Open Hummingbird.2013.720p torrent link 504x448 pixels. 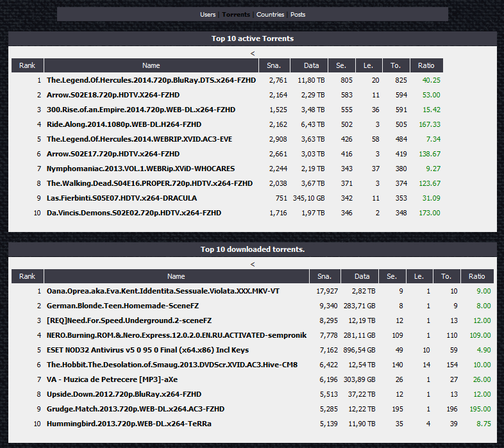pyautogui.click(x=129, y=424)
